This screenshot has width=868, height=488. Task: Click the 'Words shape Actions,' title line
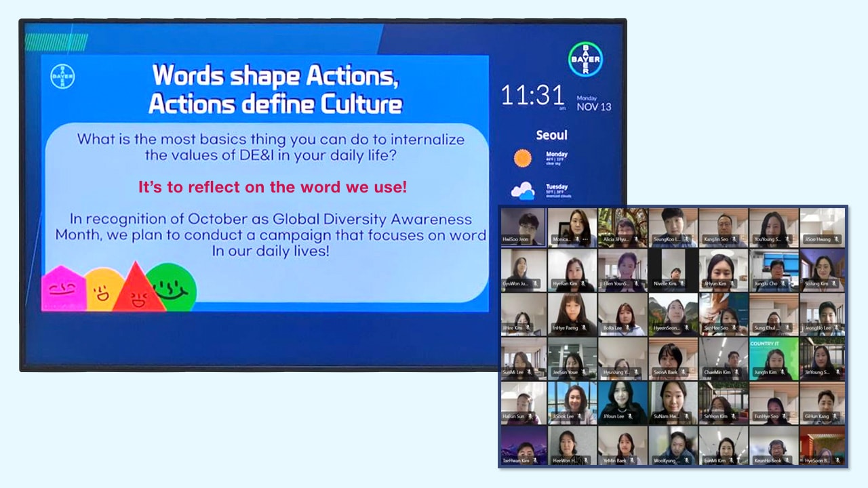(275, 76)
